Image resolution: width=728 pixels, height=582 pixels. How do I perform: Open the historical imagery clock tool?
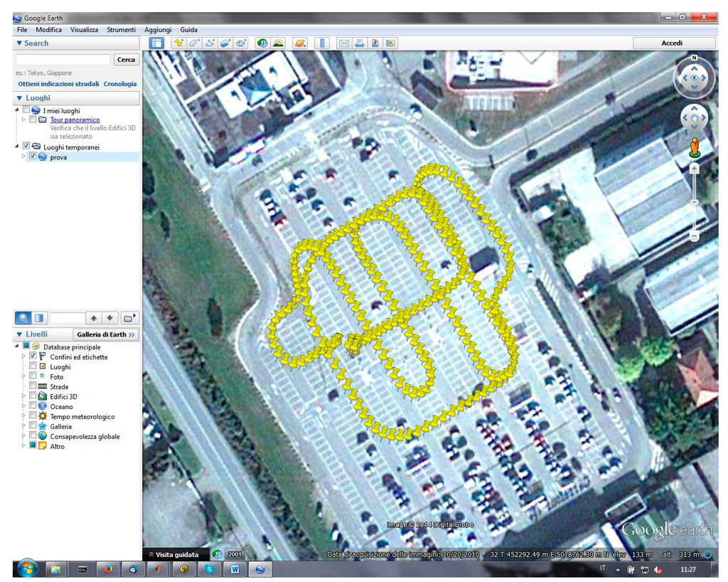point(262,43)
